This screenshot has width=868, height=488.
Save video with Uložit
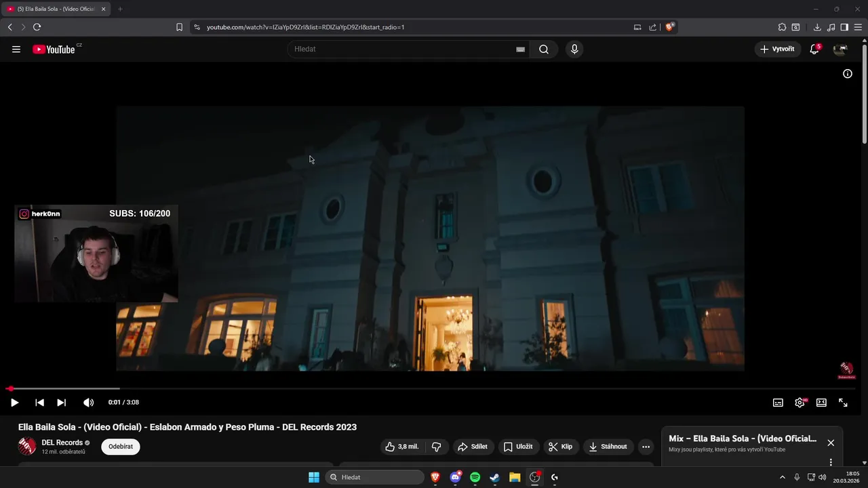(519, 447)
